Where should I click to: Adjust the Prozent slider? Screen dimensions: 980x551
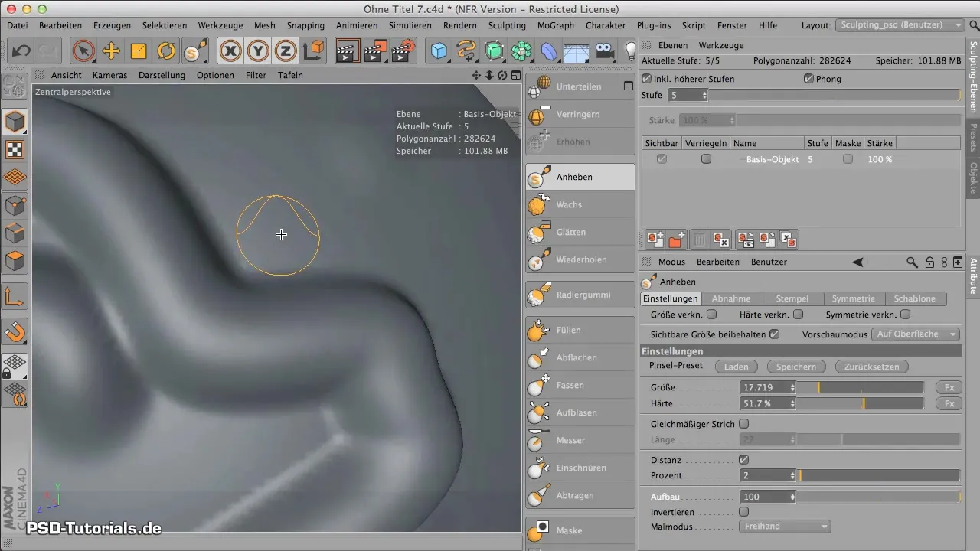pyautogui.click(x=879, y=475)
